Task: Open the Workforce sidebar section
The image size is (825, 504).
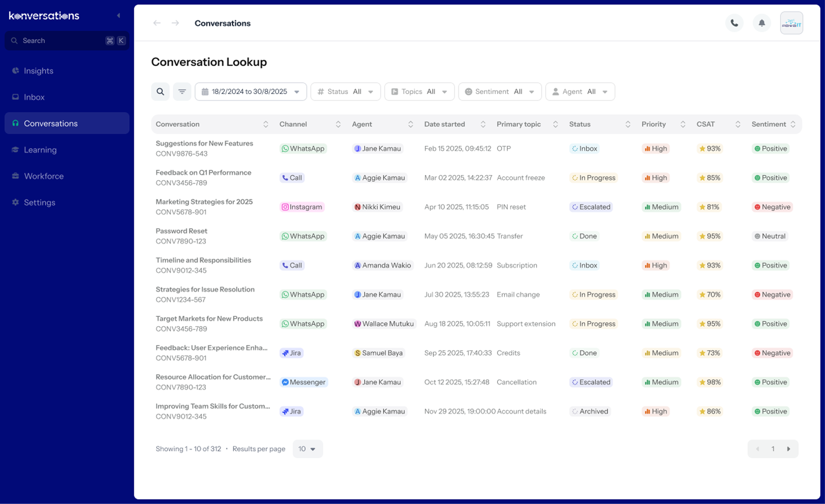Action: click(x=44, y=176)
